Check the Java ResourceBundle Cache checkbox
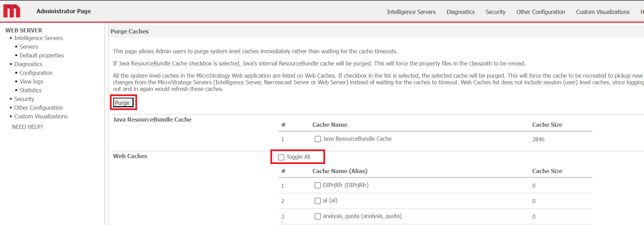This screenshot has width=644, height=225. point(317,139)
